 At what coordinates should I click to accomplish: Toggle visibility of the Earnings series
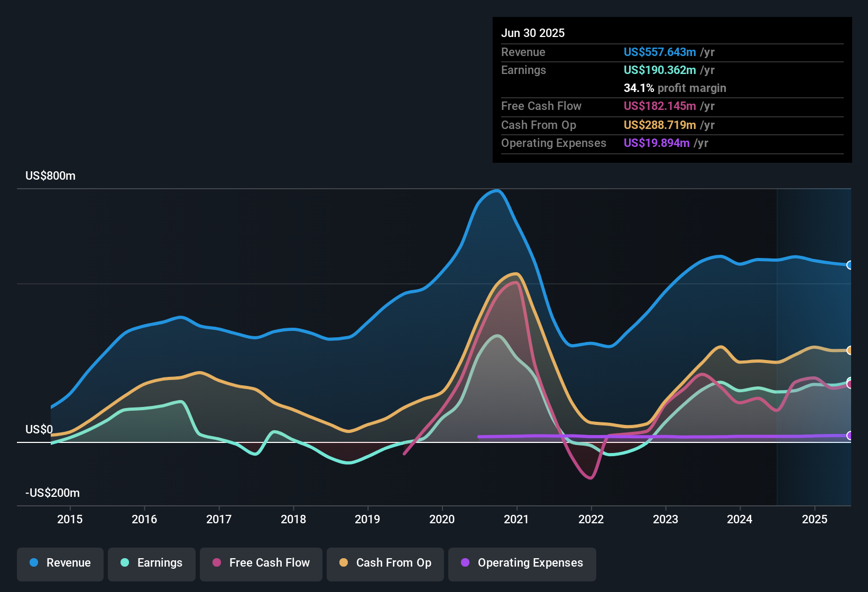coord(152,563)
